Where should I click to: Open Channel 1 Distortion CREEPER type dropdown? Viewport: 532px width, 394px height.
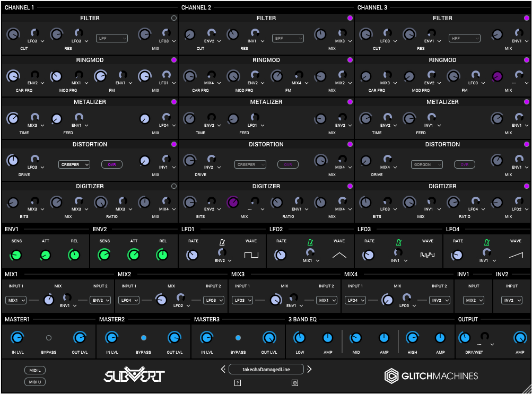(74, 164)
